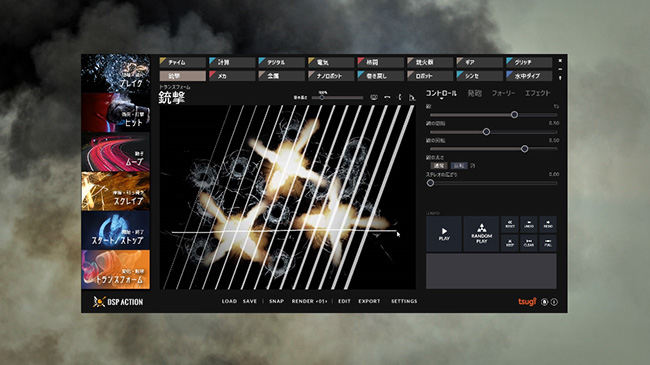This screenshot has width=650, height=365.
Task: Select the ギア preset
Action: point(479,62)
